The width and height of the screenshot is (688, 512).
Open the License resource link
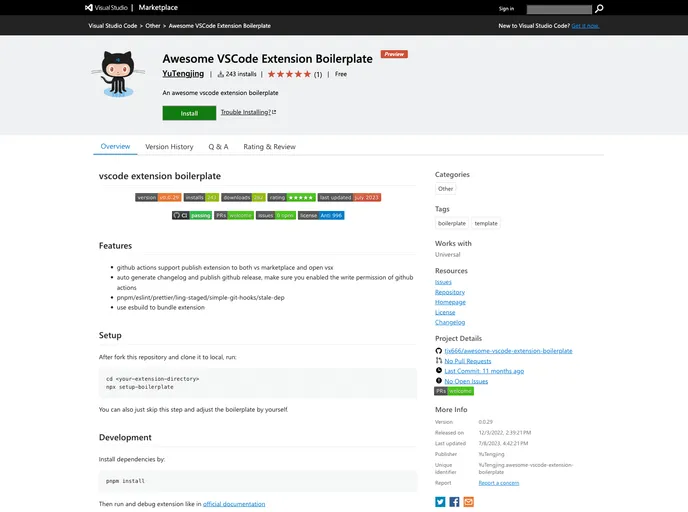click(445, 312)
